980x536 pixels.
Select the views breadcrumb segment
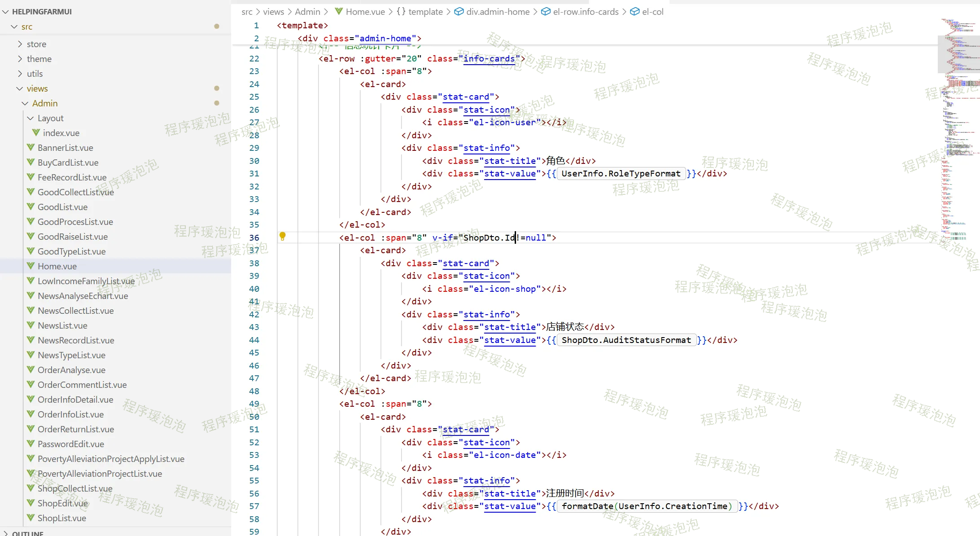[x=273, y=12]
